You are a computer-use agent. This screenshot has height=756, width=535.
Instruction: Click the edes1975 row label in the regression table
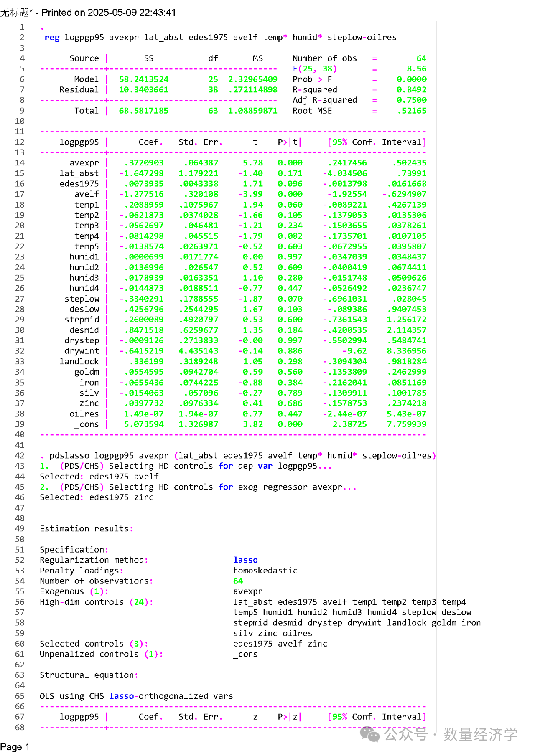click(79, 184)
